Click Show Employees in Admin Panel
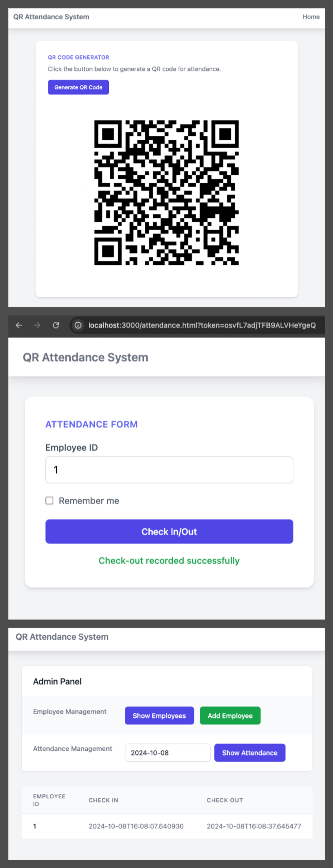This screenshot has height=868, width=333. click(159, 716)
